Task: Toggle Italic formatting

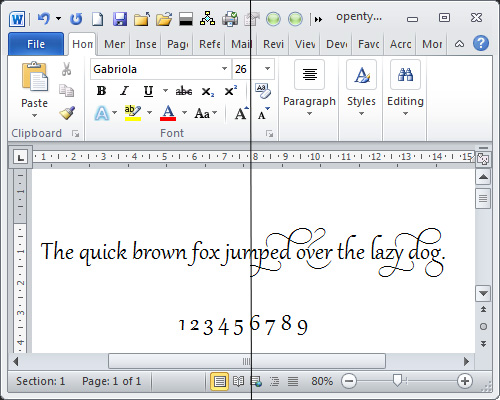Action: [124, 91]
